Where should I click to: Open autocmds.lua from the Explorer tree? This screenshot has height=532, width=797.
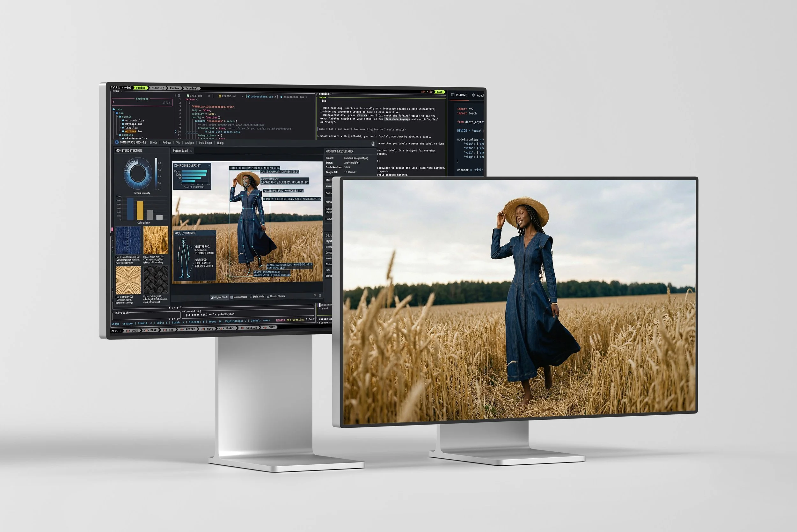pos(133,120)
